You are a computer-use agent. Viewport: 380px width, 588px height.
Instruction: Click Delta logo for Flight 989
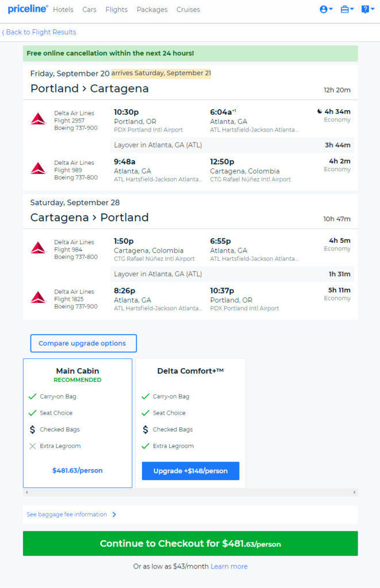pos(39,168)
